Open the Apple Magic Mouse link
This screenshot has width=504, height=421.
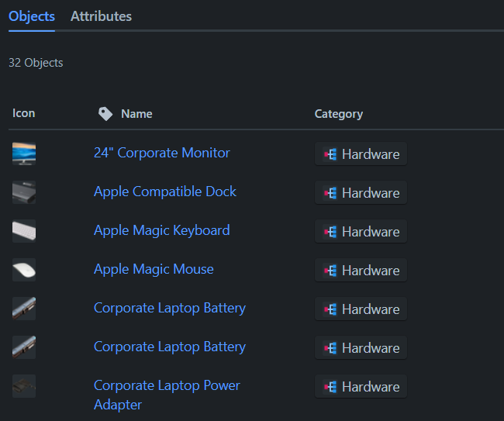pos(154,269)
